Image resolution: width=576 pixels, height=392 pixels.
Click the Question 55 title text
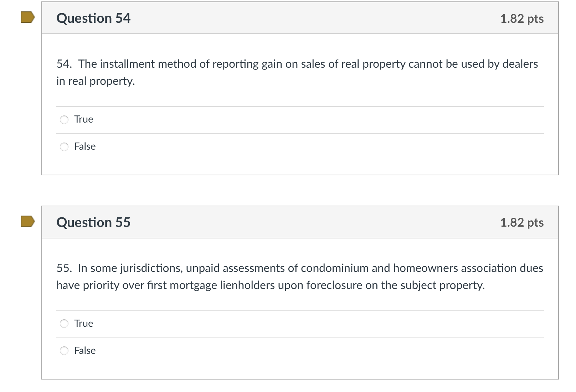click(94, 222)
